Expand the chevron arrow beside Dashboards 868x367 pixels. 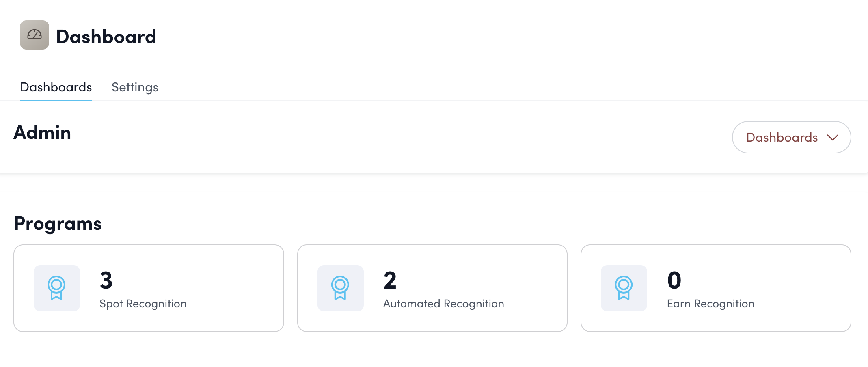(833, 138)
